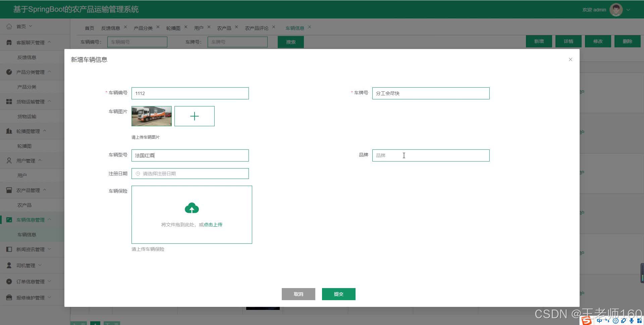Close the 车辆信息 tab
This screenshot has width=644, height=325.
pos(310,27)
